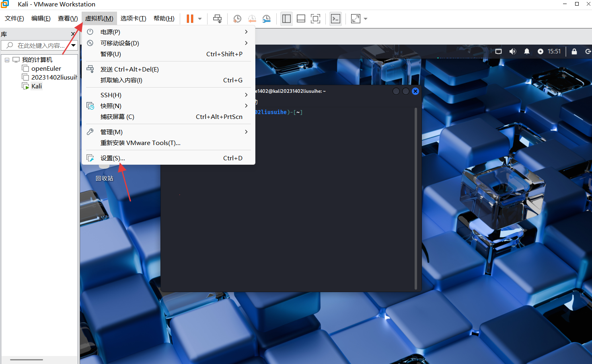Open the 查看(V) menu
The height and width of the screenshot is (364, 592).
coord(68,18)
